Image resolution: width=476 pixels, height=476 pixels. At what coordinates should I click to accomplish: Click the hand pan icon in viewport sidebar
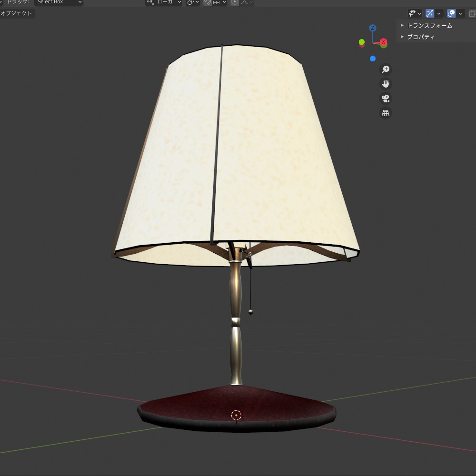click(x=386, y=84)
